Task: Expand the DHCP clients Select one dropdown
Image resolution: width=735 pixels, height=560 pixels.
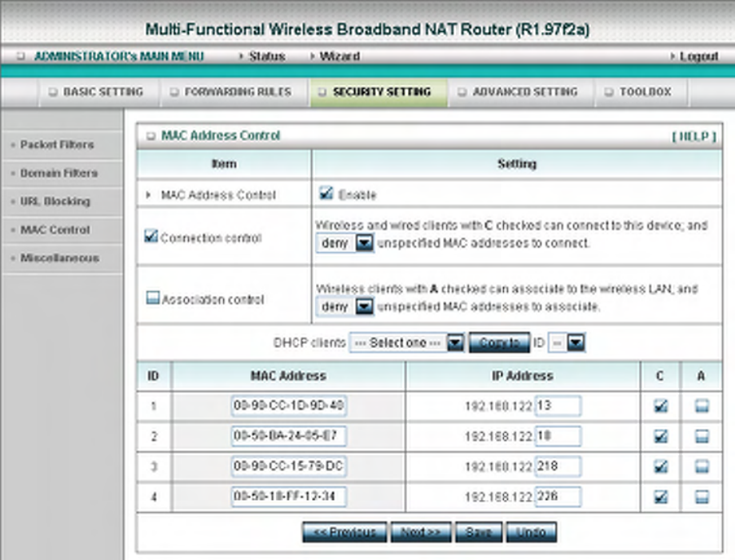Action: [407, 343]
